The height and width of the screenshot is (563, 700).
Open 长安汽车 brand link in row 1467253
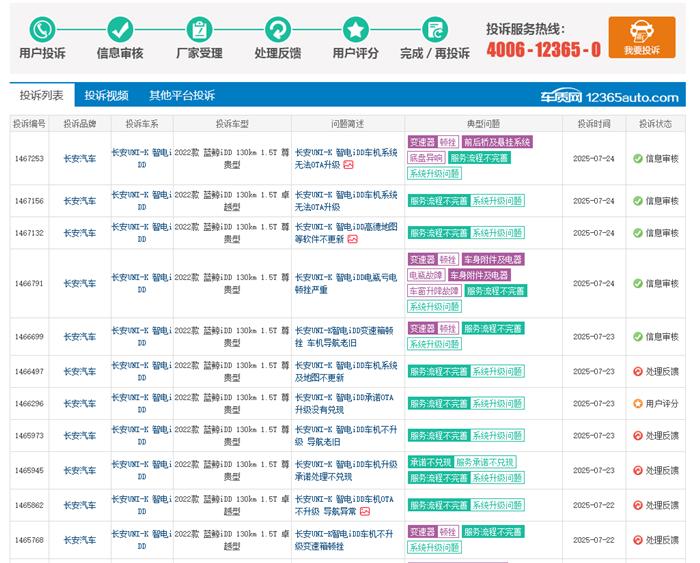pyautogui.click(x=79, y=158)
